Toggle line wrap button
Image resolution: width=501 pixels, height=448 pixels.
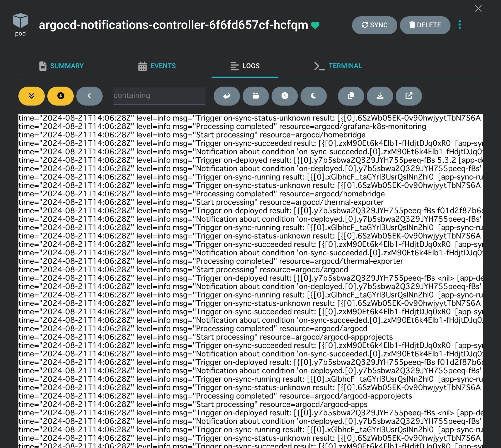click(227, 96)
